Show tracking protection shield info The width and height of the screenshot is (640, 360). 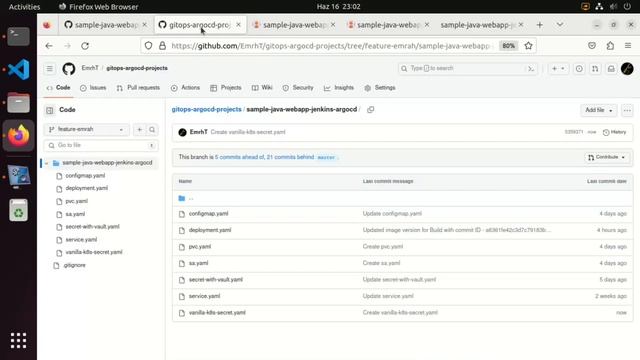click(x=149, y=46)
